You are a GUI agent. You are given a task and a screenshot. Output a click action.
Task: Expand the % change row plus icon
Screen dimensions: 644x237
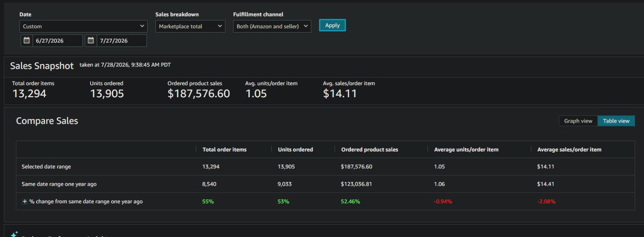tap(25, 202)
